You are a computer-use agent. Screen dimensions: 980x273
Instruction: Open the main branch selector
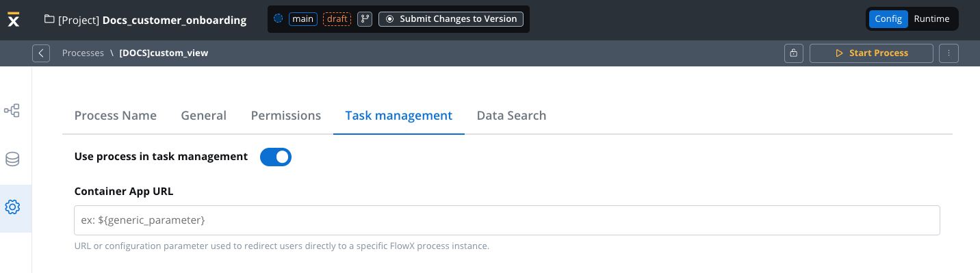303,19
